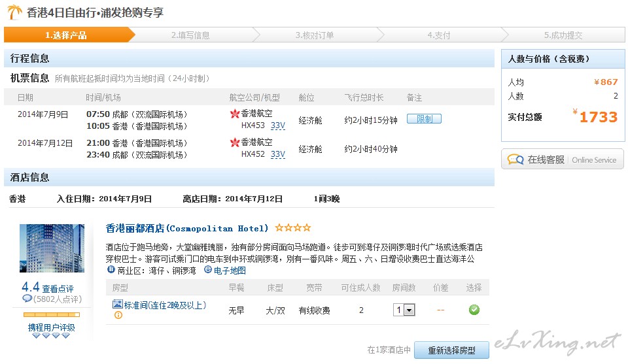Open the room photo icon beside 标准间

coord(118,305)
